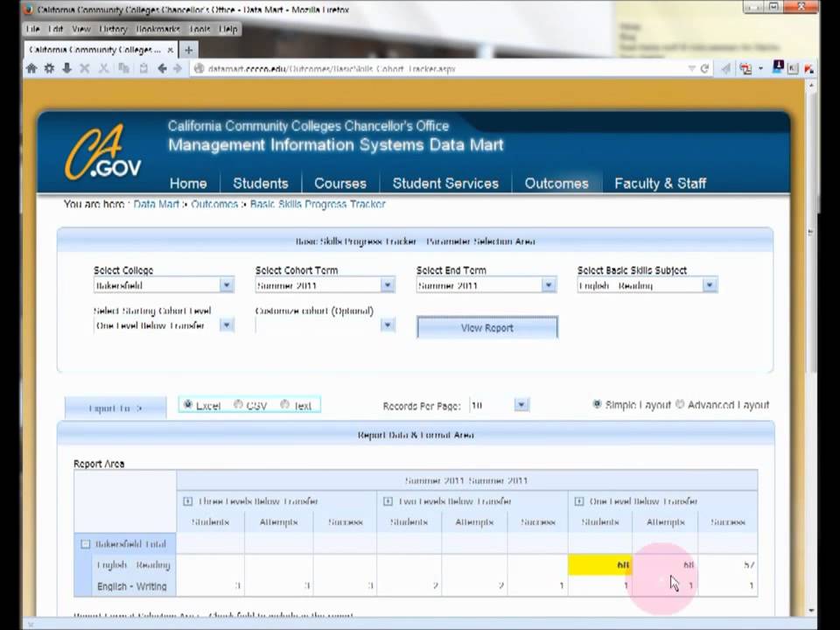Open the Tools menu

[199, 29]
